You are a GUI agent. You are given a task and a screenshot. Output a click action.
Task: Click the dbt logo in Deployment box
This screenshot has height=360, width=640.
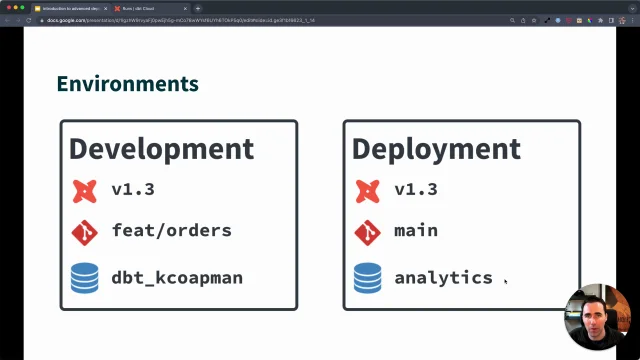click(x=367, y=191)
